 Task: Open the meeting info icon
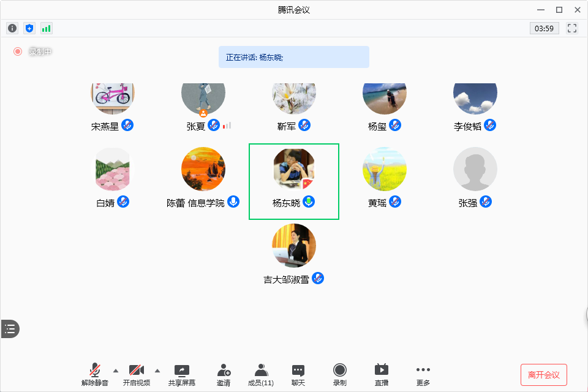[12, 28]
